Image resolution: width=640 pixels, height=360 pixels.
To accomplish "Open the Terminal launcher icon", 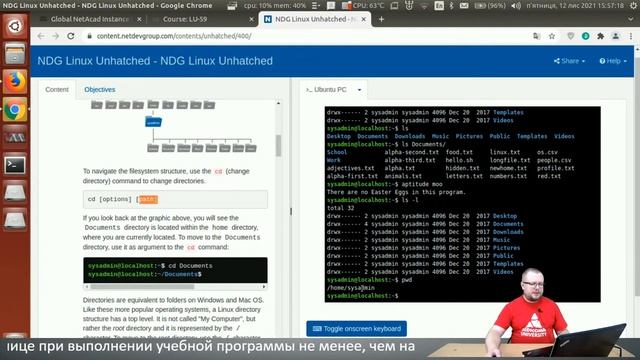I will pos(15,165).
